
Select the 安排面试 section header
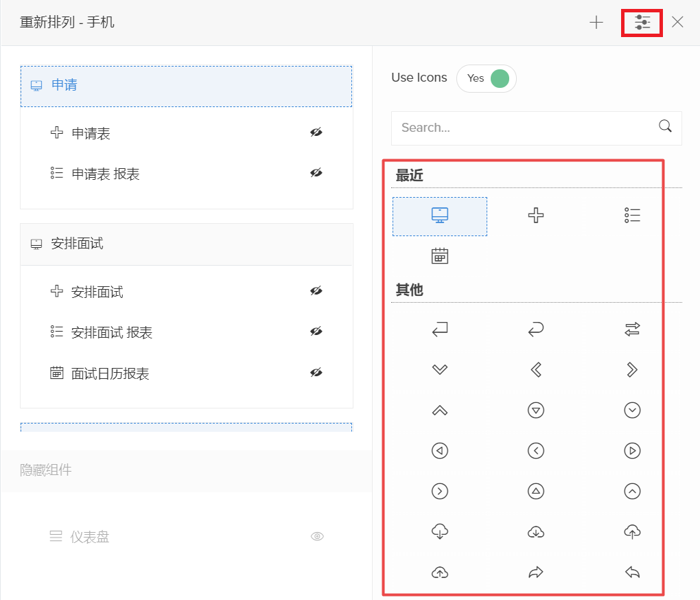coord(186,244)
